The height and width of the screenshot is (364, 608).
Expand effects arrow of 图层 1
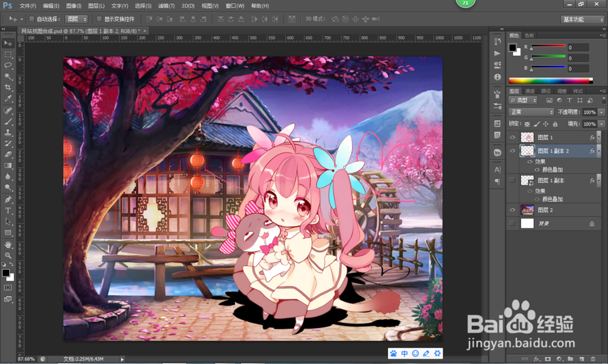pyautogui.click(x=599, y=137)
